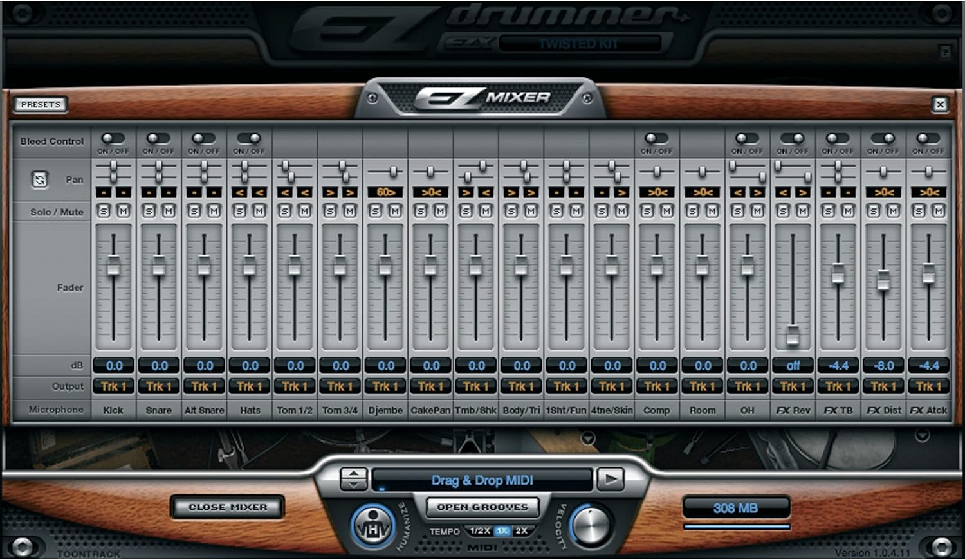Solo the Alt Snare channel
The image size is (965, 560).
click(194, 211)
